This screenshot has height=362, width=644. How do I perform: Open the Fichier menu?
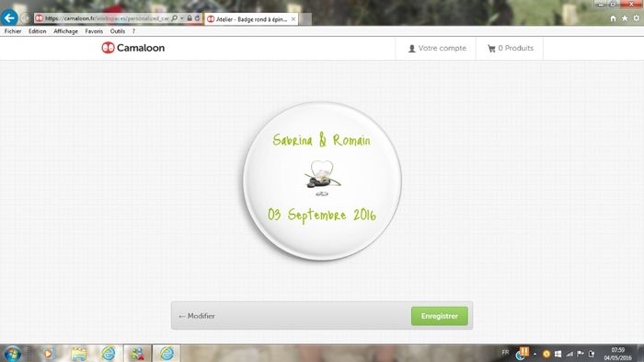(13, 31)
